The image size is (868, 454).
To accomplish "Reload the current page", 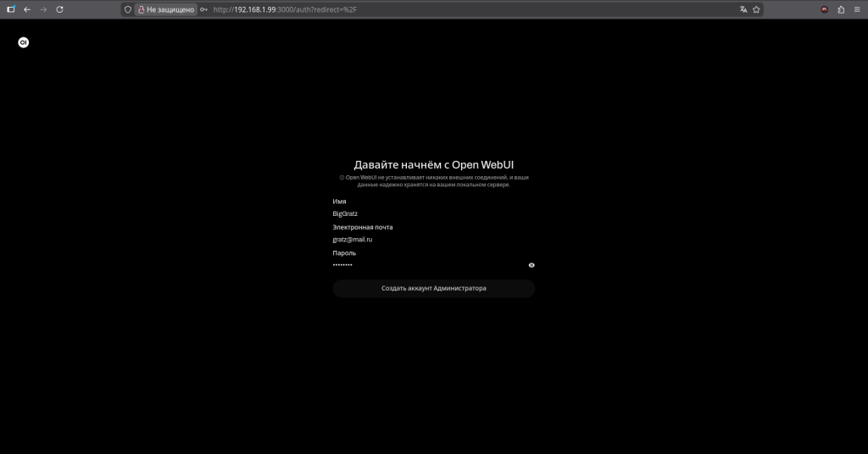I will [59, 9].
